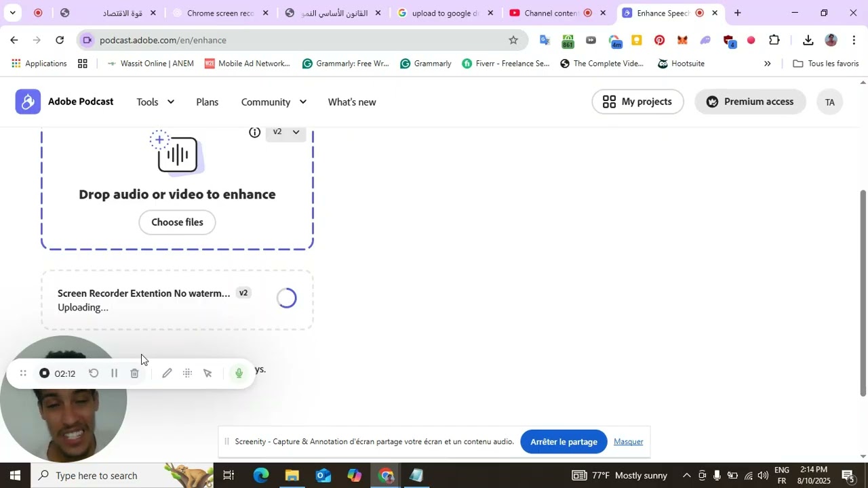Pause the Screenity recording
This screenshot has height=488, width=868.
[114, 373]
